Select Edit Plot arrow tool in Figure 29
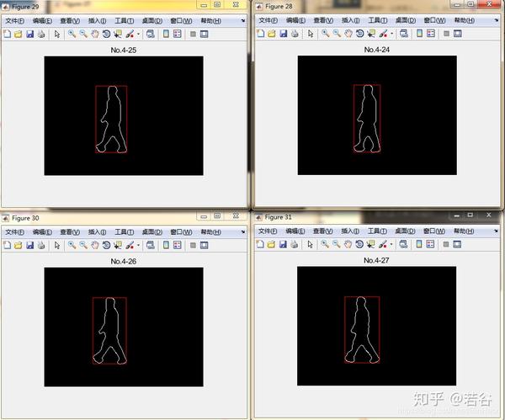Viewport: 505px width, 420px height. click(57, 34)
